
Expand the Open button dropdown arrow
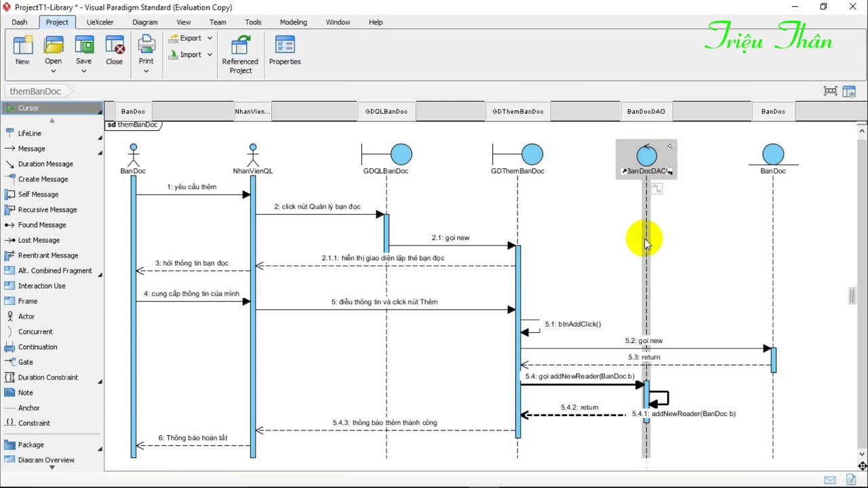coord(53,70)
